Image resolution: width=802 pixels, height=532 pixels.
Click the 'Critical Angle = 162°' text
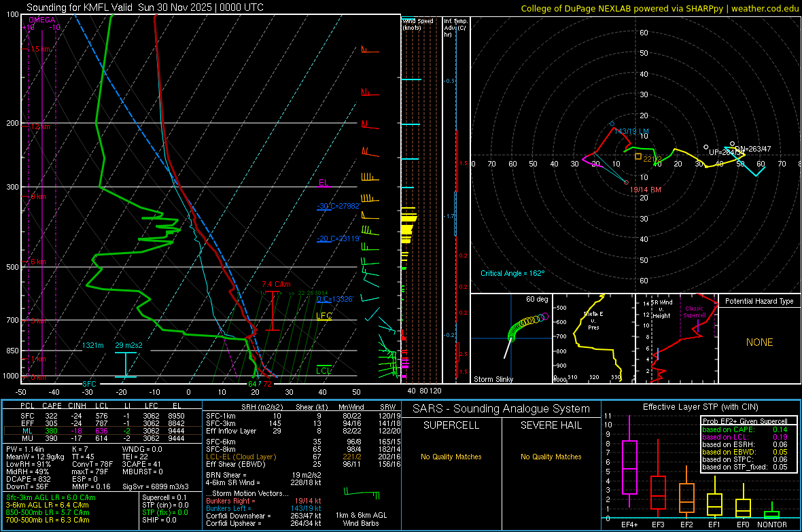coord(512,273)
